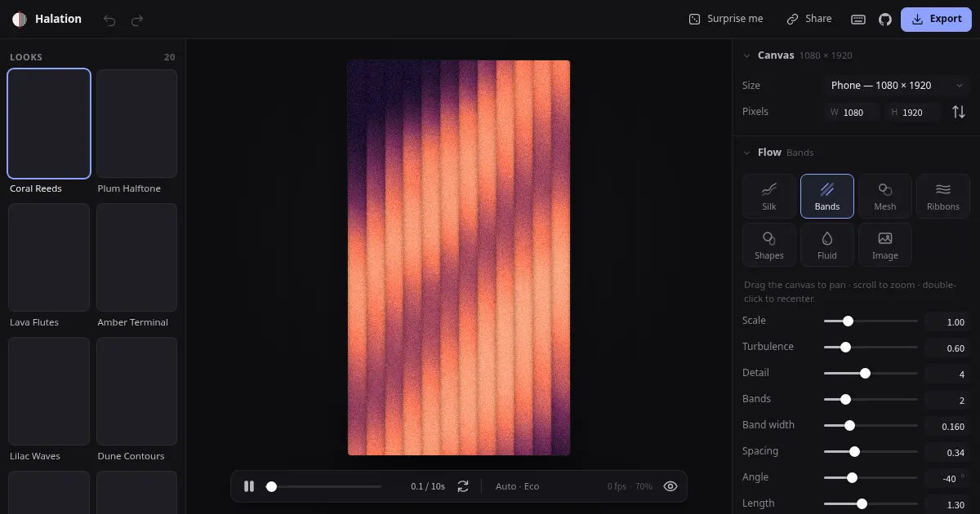The width and height of the screenshot is (980, 514).
Task: Choose the Mesh flow type
Action: point(885,196)
